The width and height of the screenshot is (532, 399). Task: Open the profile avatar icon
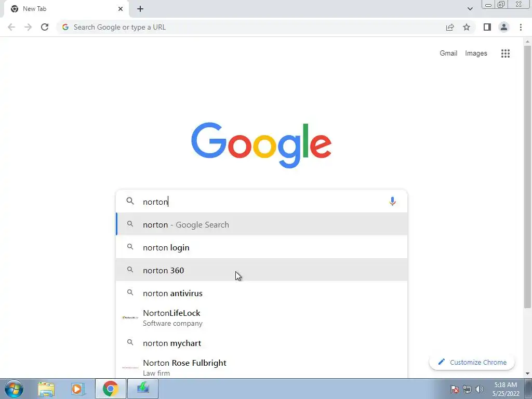coord(504,27)
